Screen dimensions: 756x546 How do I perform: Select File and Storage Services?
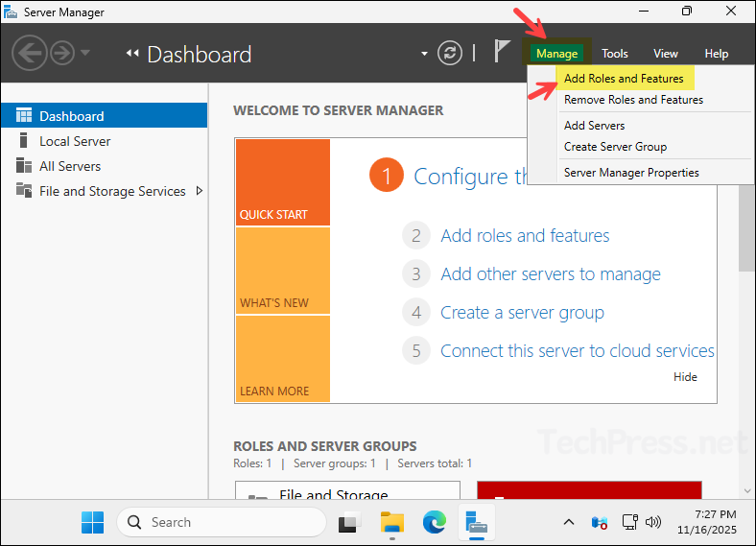click(x=105, y=191)
